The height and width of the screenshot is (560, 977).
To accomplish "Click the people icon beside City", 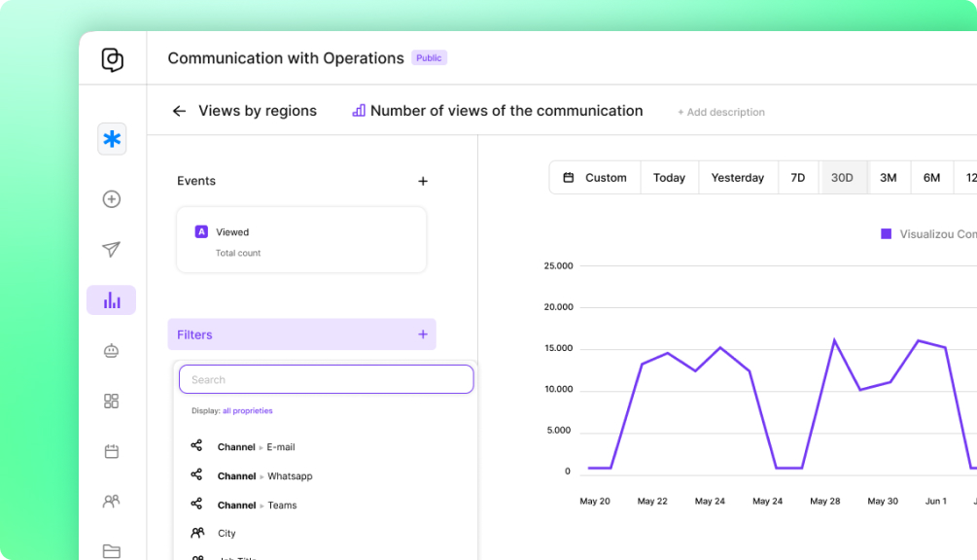I will point(197,533).
